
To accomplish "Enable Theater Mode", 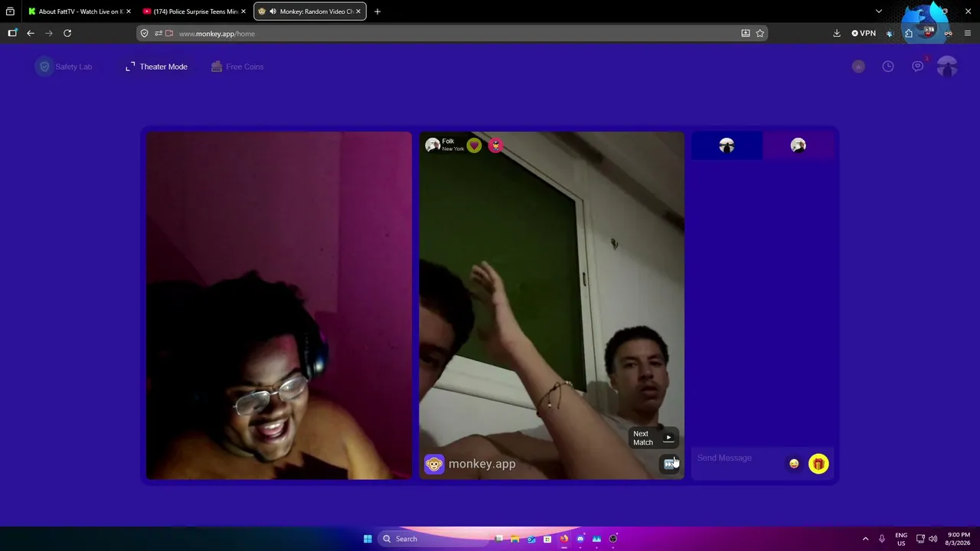I will pos(156,67).
